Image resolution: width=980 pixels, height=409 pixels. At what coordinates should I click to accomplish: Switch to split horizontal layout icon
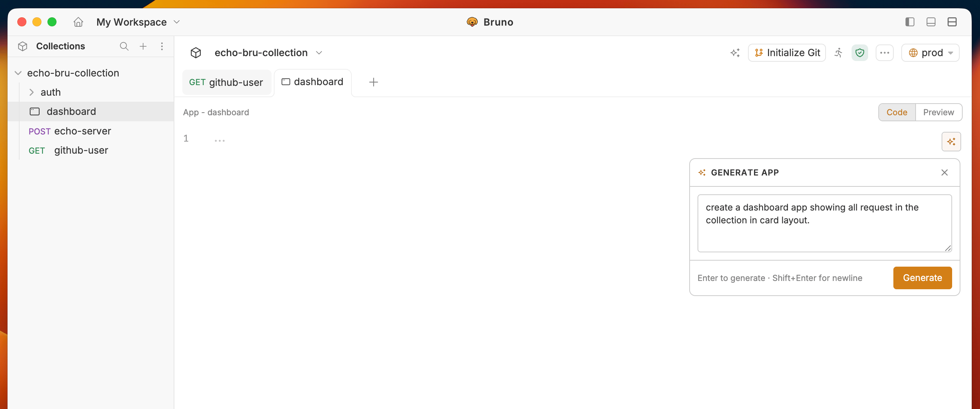coord(952,22)
